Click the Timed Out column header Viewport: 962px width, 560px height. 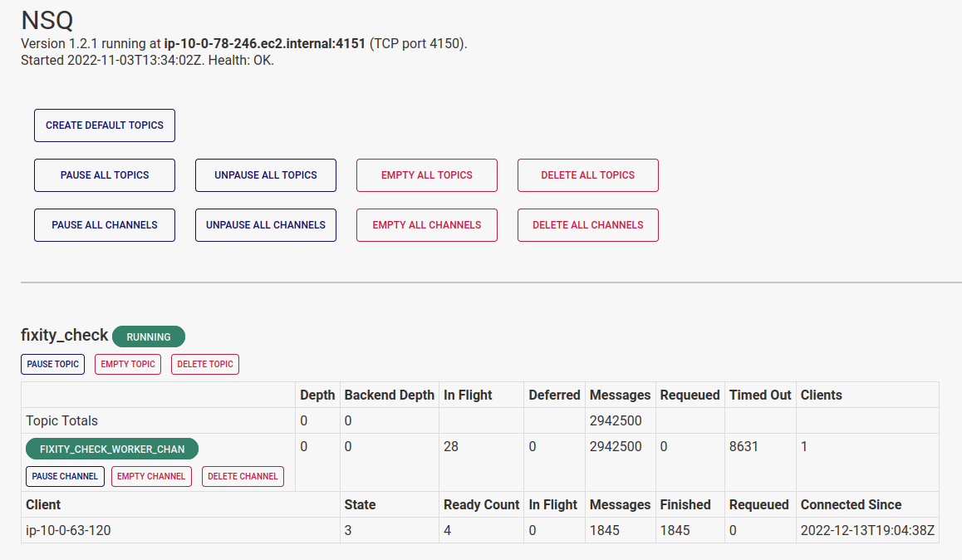pos(760,395)
